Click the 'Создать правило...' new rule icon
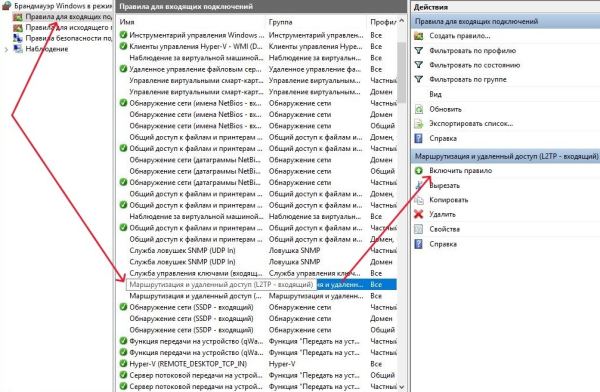The width and height of the screenshot is (600, 392). pyautogui.click(x=419, y=36)
